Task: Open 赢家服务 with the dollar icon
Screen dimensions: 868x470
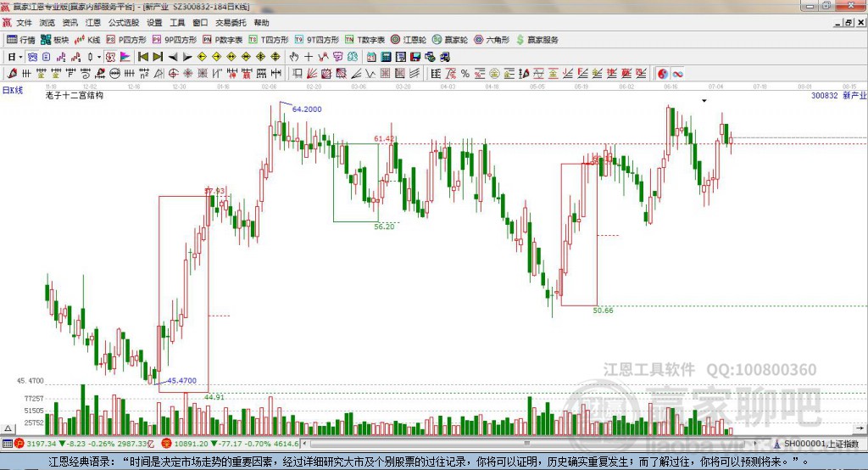Action: [537, 40]
